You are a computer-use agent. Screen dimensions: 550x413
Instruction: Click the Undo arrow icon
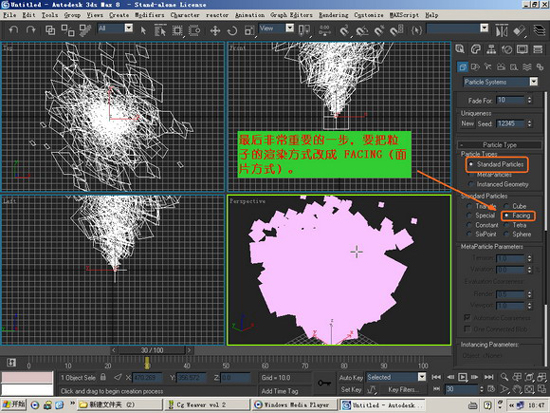point(13,30)
